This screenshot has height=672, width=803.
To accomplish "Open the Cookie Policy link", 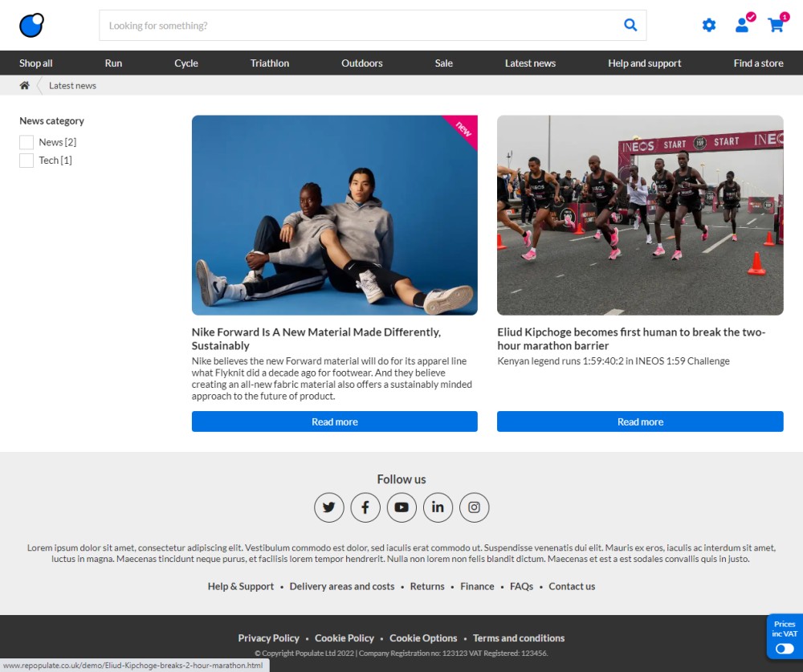I will click(344, 637).
